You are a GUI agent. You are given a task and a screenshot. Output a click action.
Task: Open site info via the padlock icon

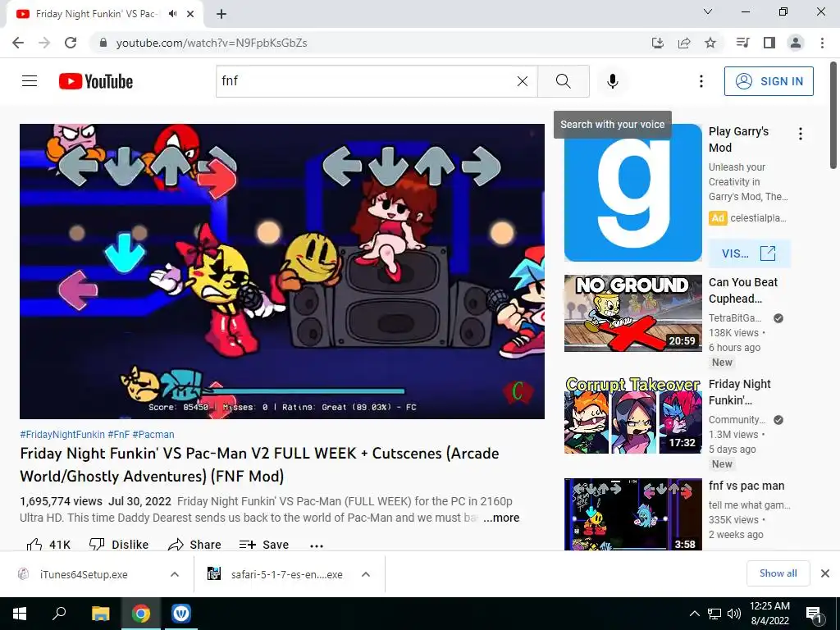103,43
